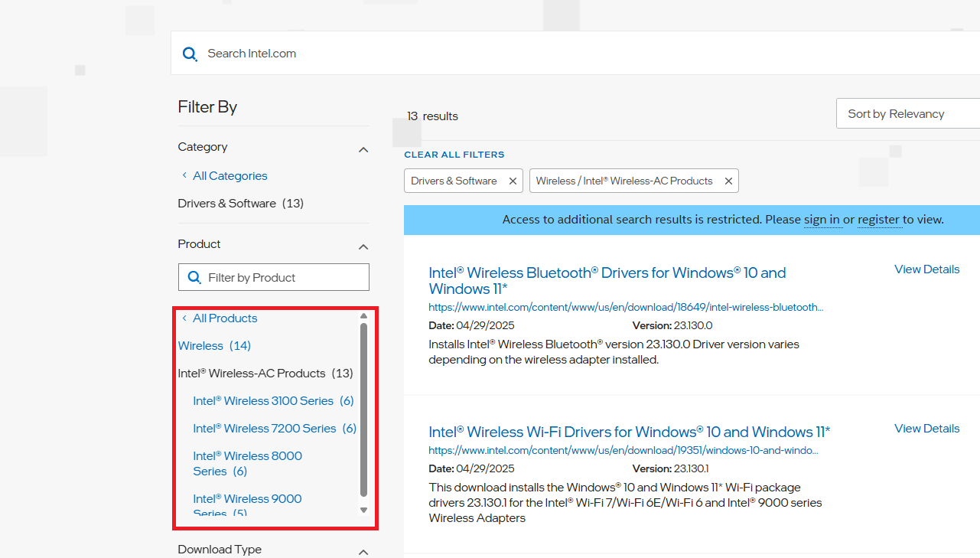Click the product list scrollbar thumb
980x558 pixels.
(363, 410)
